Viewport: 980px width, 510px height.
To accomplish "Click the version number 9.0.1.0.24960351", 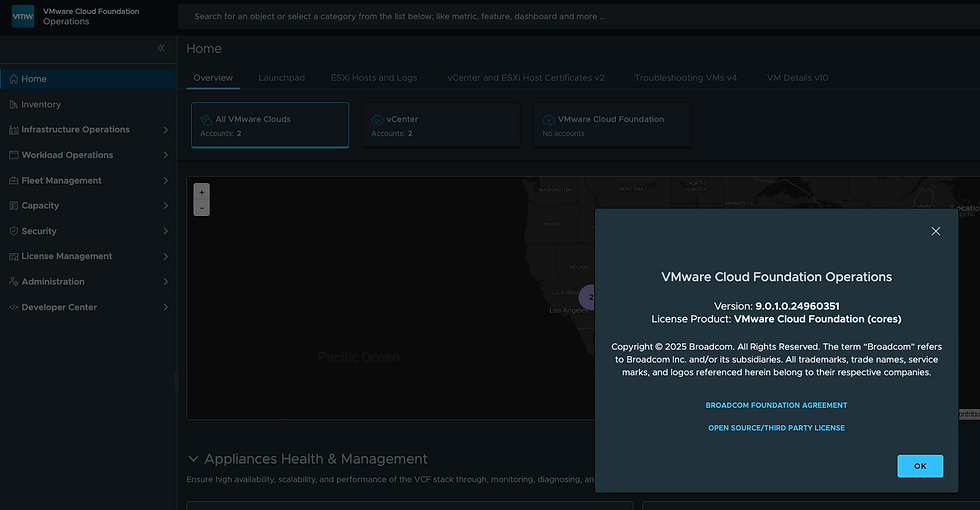I will point(798,306).
